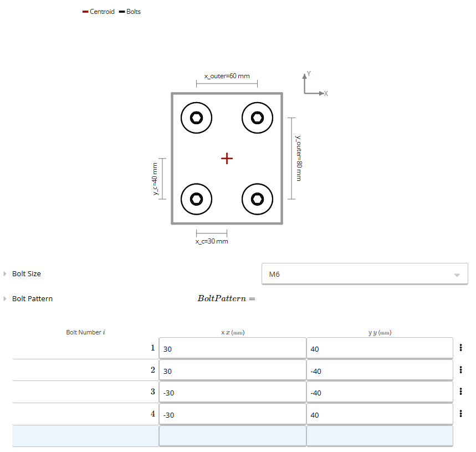The width and height of the screenshot is (476, 452).
Task: Click the bottom-right bolt in the diagram
Action: 258,199
